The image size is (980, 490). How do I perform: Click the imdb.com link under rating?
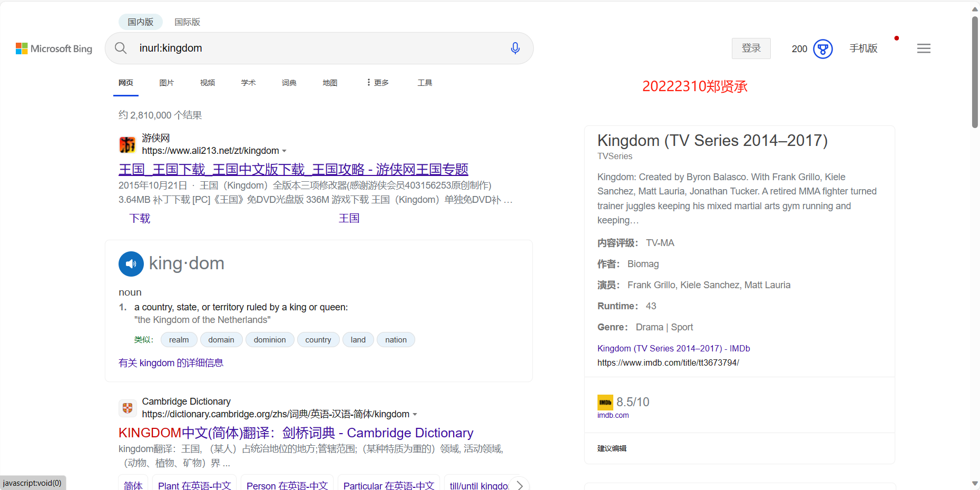pos(613,415)
